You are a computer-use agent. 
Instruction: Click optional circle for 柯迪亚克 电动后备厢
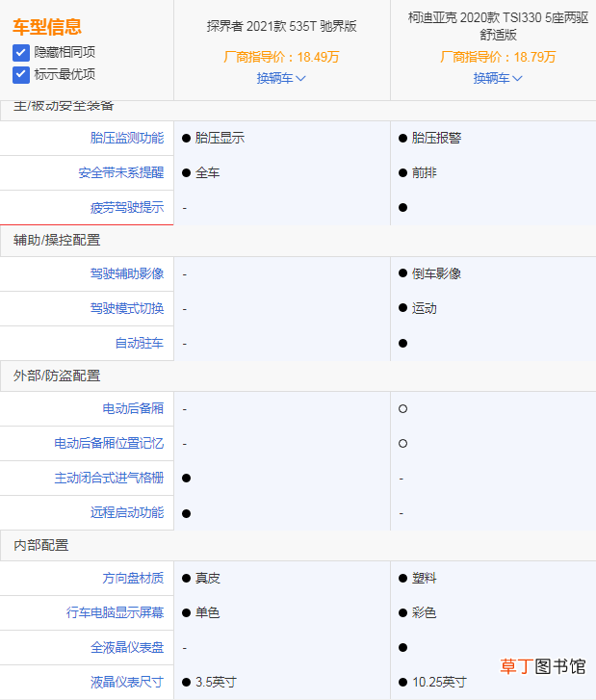[x=402, y=409]
